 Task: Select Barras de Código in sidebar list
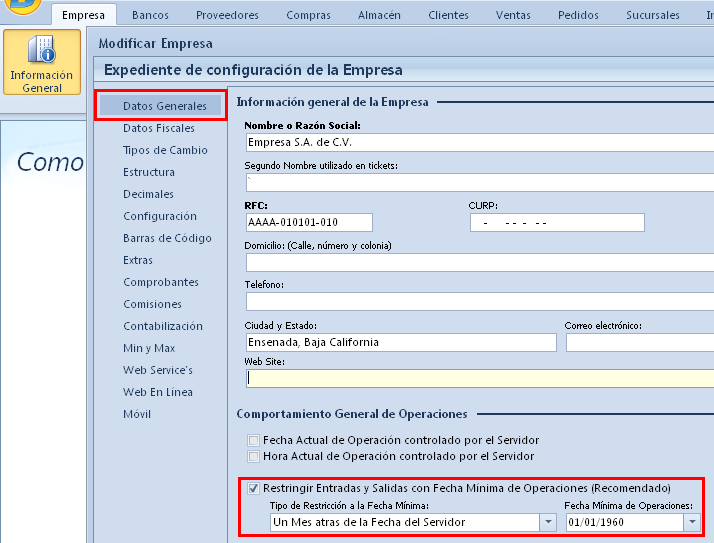167,238
